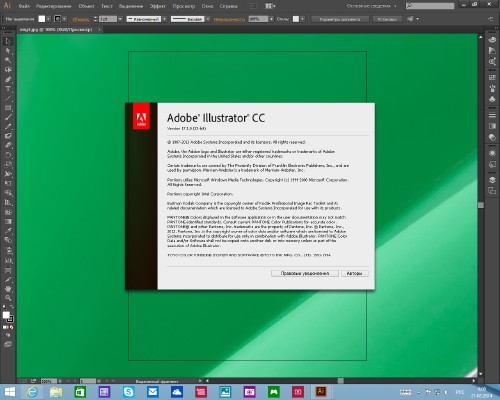
Task: Click stroke swatch in control bar
Action: pos(58,19)
